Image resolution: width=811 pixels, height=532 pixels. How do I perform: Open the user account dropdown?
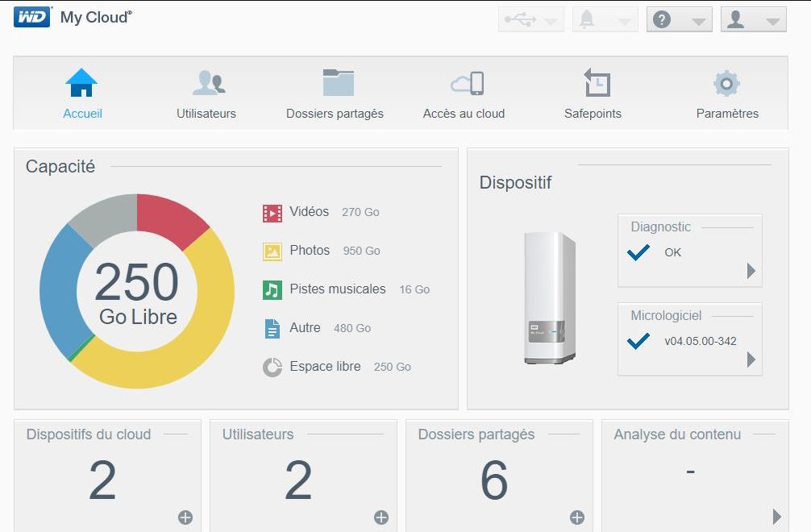click(x=754, y=19)
